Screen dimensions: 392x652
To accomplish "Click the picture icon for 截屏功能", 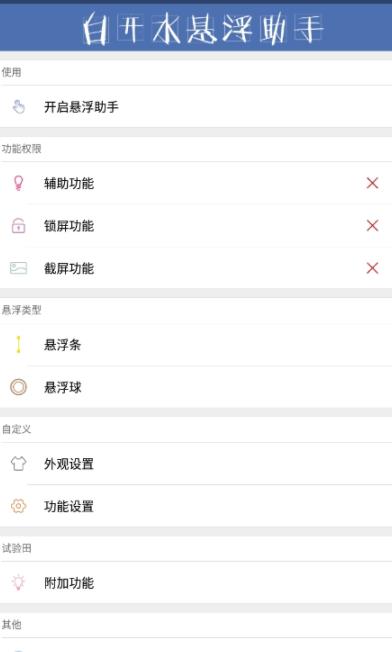I will [18, 268].
